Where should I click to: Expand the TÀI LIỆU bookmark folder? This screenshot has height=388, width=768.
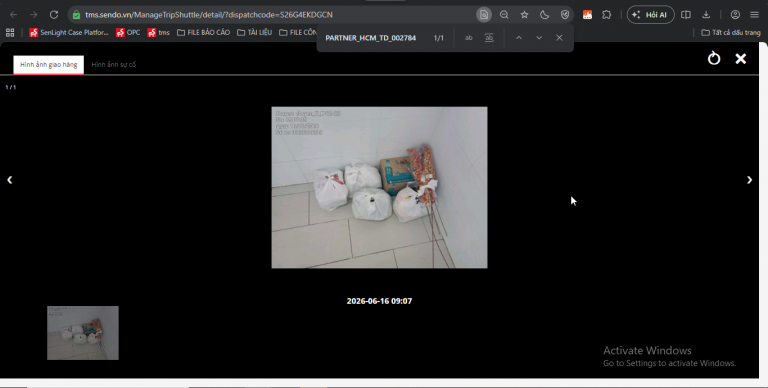[254, 32]
